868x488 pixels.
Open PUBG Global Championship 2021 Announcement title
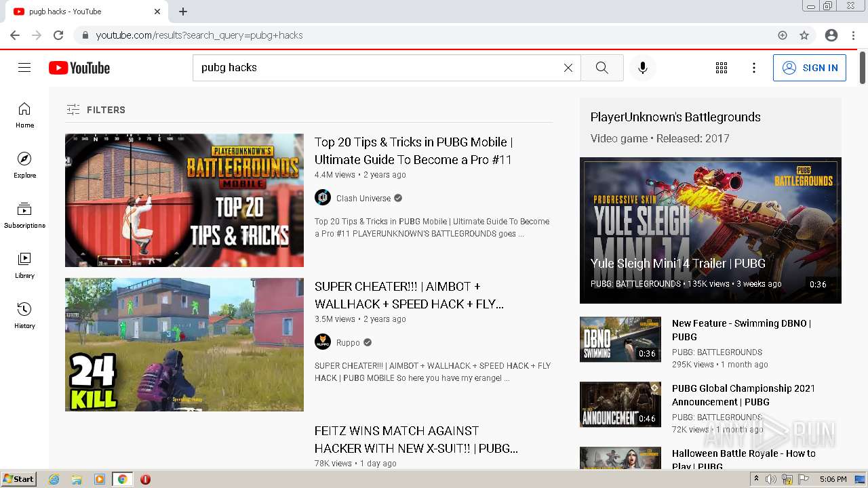743,395
